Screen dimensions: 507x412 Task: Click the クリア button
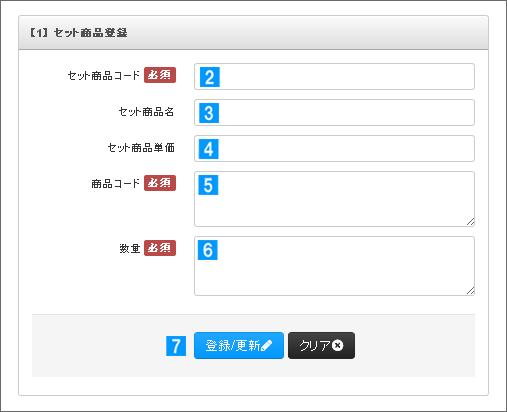pyautogui.click(x=321, y=345)
